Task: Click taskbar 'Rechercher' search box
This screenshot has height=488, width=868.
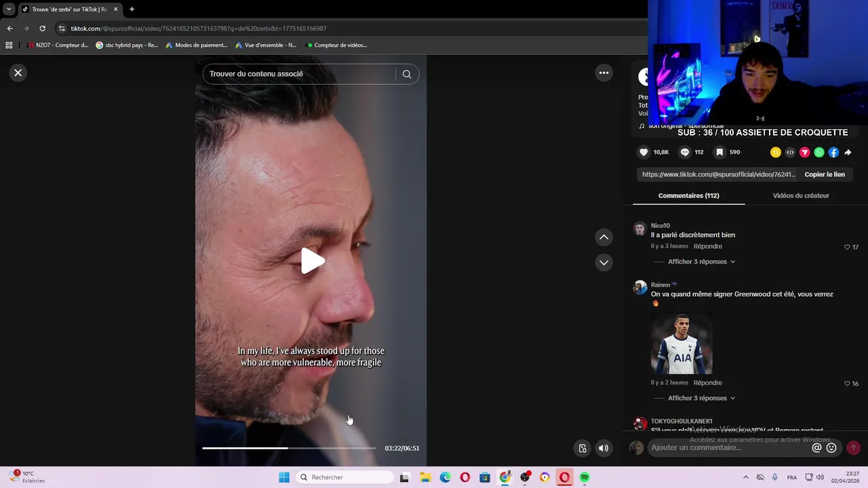Action: (x=344, y=477)
